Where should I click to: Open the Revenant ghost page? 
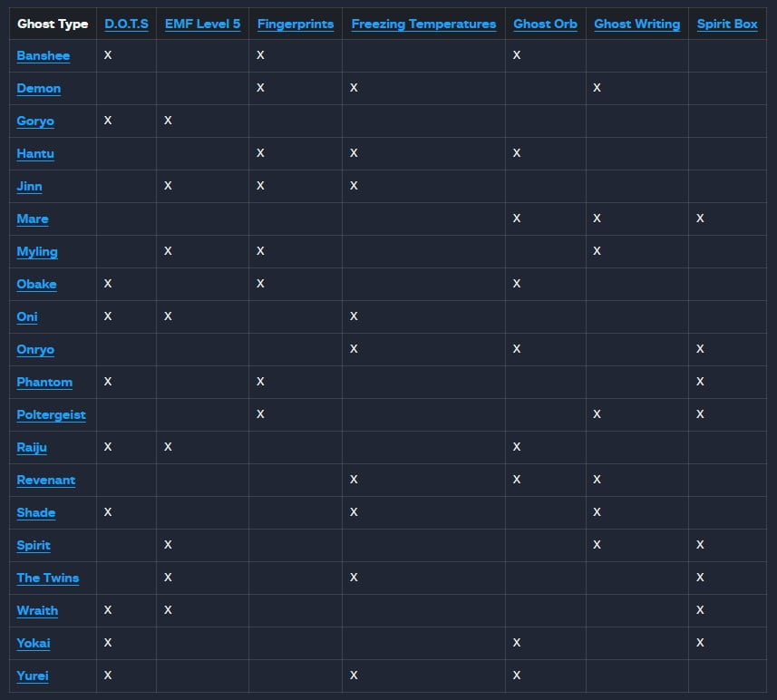[x=45, y=481]
